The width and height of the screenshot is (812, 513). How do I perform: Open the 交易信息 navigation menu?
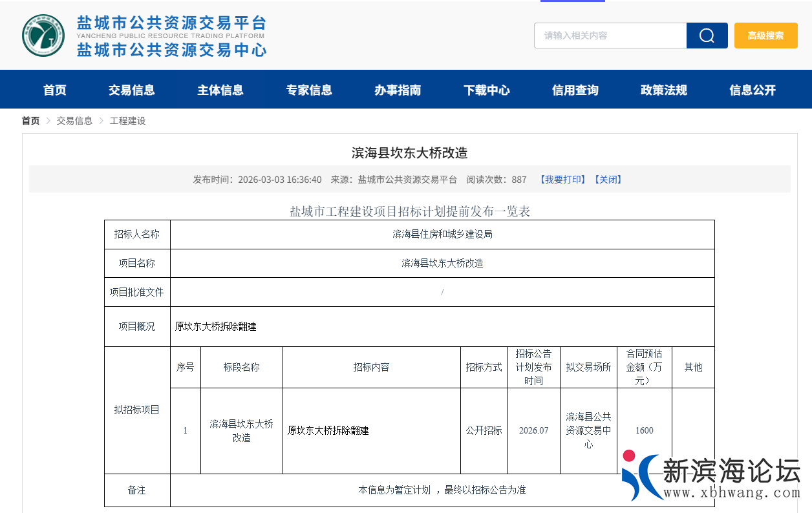(131, 90)
